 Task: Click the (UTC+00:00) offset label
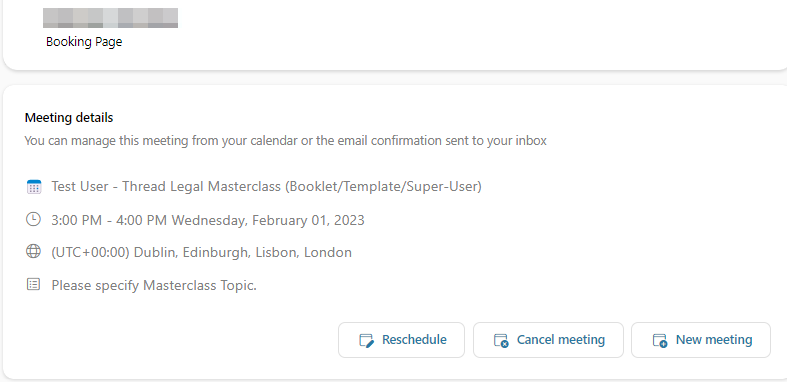tap(91, 252)
